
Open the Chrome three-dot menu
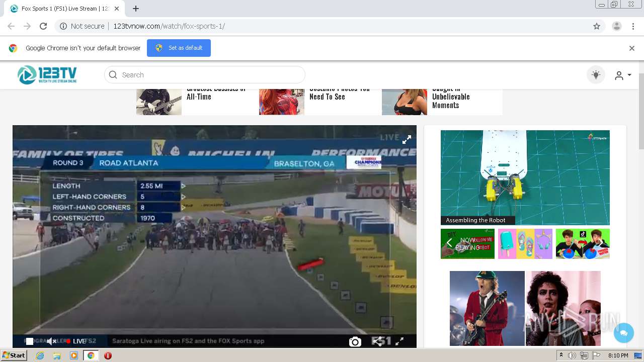[632, 26]
